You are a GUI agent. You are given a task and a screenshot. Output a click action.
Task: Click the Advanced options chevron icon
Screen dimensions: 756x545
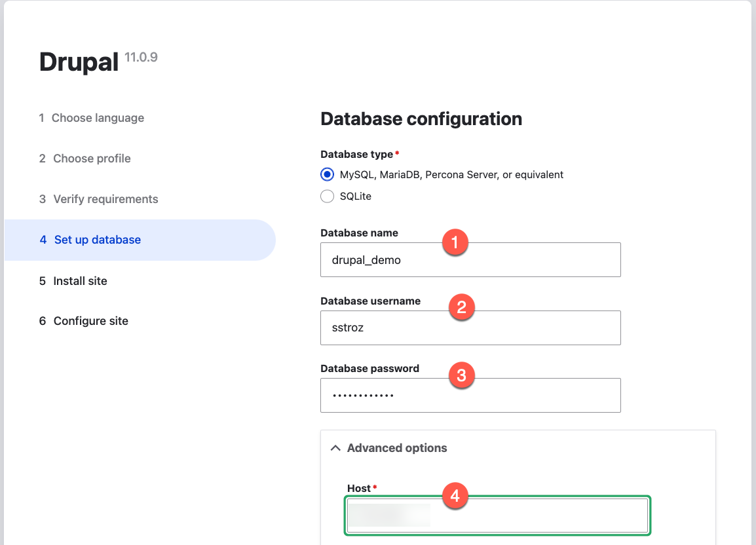click(335, 448)
